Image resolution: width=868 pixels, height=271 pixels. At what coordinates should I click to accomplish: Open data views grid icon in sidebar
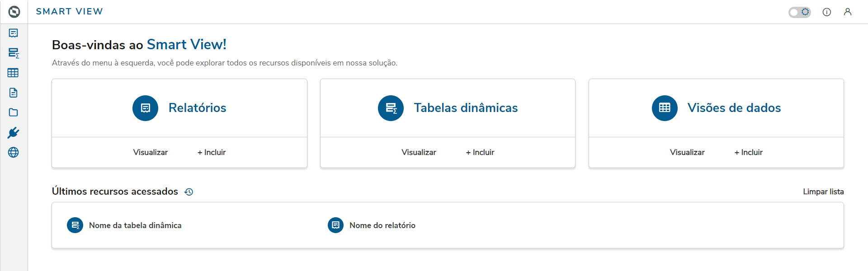pos(13,73)
